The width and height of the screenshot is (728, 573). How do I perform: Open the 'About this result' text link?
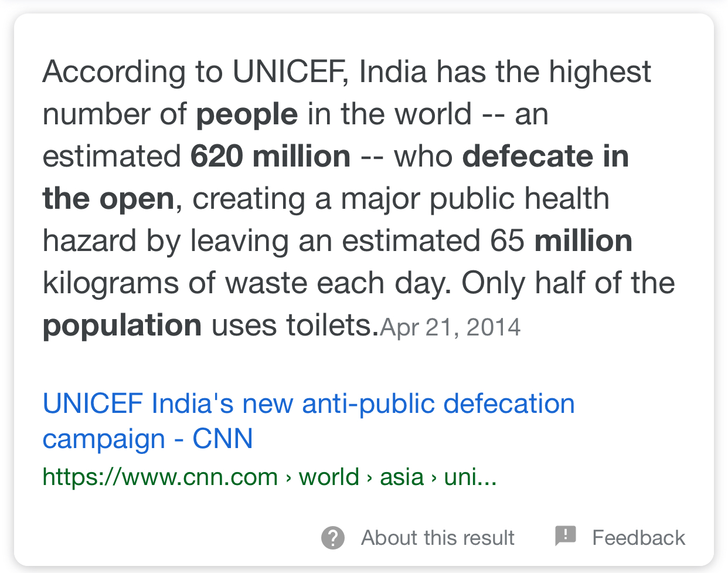coord(437,537)
